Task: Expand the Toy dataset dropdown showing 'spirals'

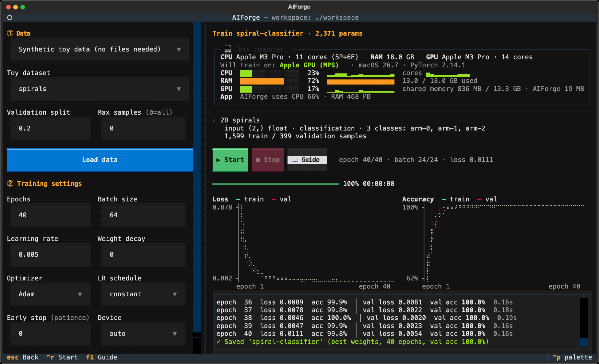Action: click(x=100, y=89)
